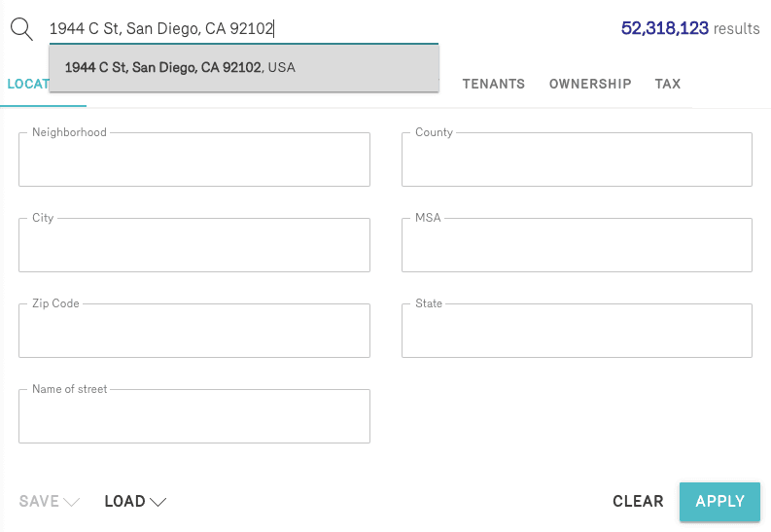Open the Tenants tab
771x532 pixels.
pos(494,85)
